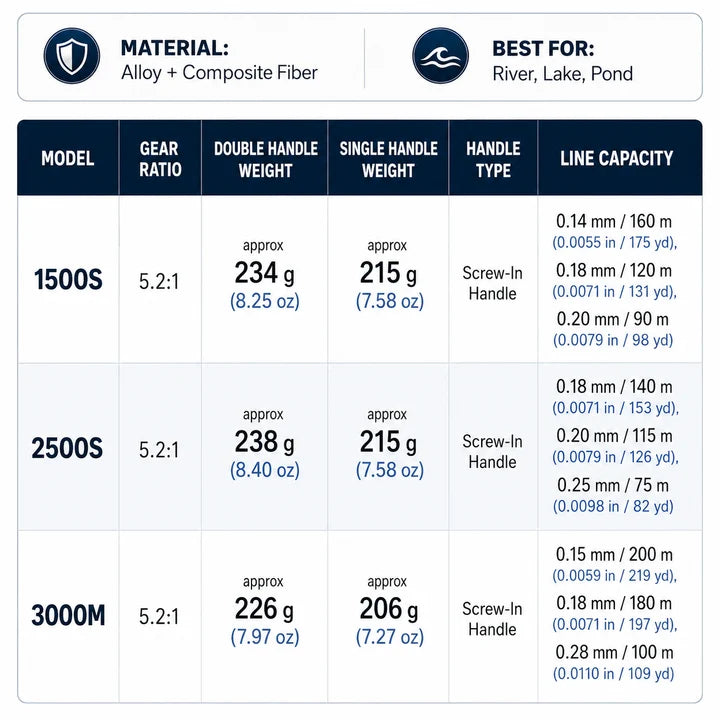Click the shield icon beside Material
Screen dimensions: 720x720
72,56
